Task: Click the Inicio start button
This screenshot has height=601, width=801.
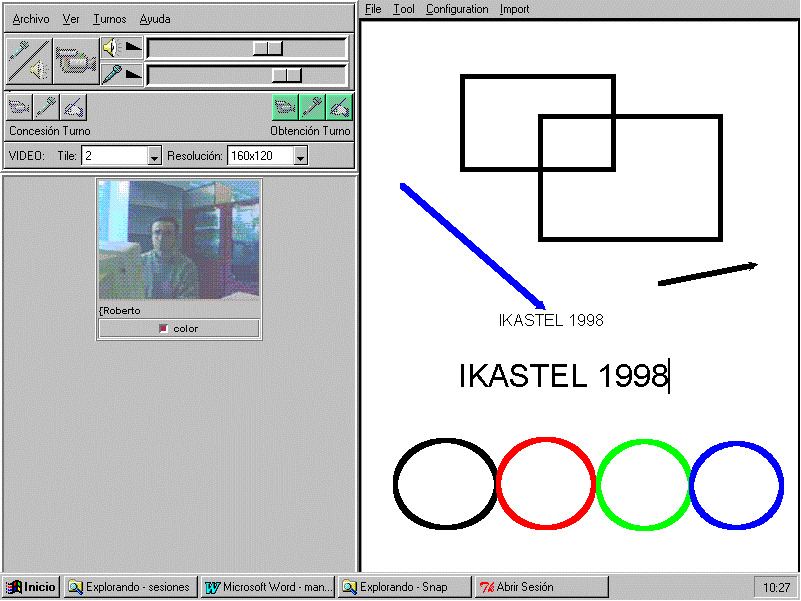Action: [x=32, y=587]
